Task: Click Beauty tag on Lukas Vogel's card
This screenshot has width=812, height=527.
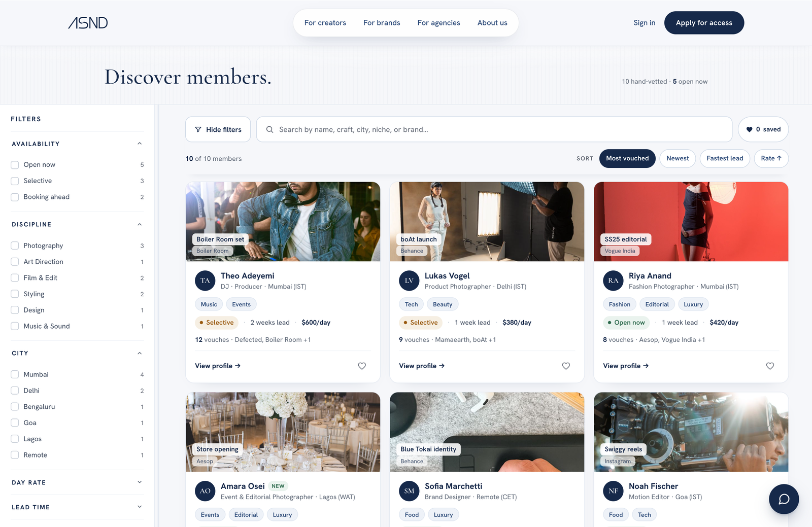Action: (443, 304)
